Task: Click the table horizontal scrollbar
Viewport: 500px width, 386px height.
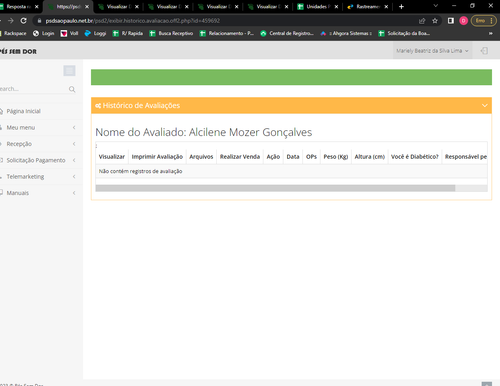Action: (275, 188)
